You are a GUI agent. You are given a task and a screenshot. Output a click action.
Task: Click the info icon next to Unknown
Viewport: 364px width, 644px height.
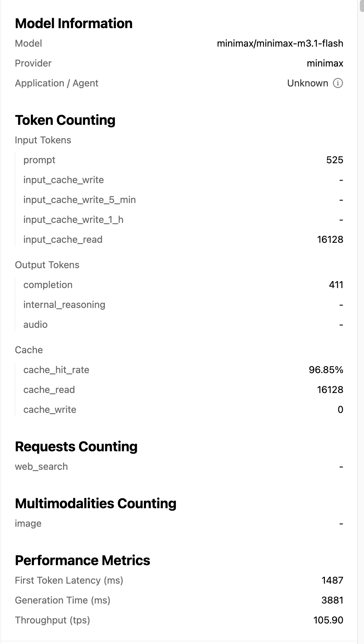pyautogui.click(x=338, y=83)
